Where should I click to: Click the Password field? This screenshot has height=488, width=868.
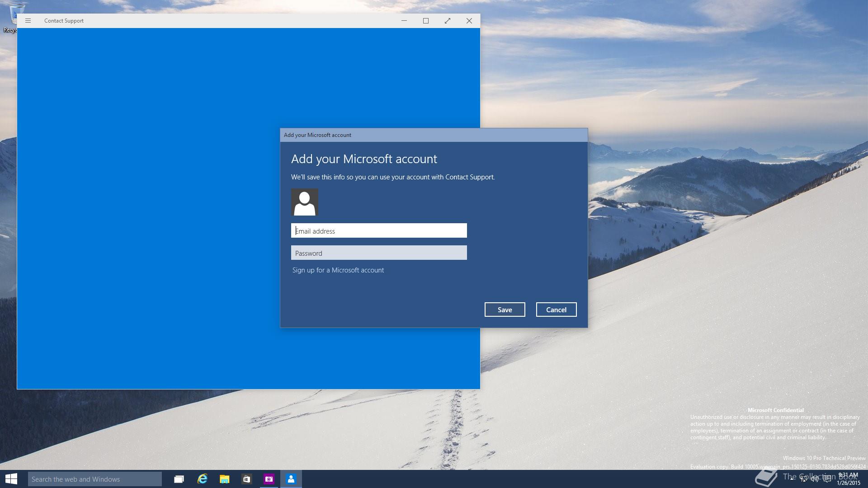pyautogui.click(x=379, y=253)
